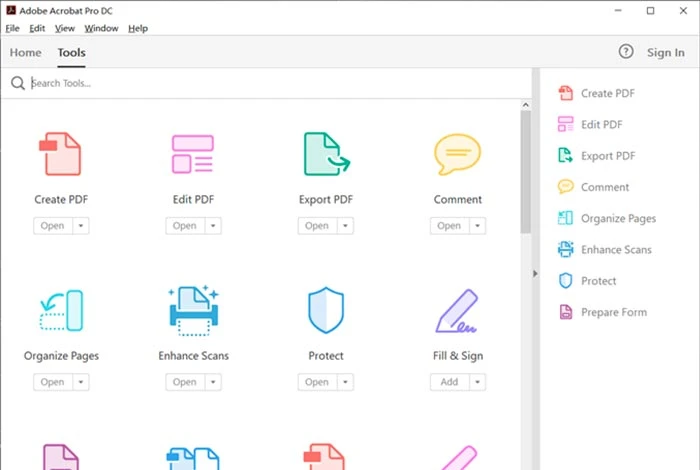Click the red document icon in bottom row

(x=325, y=456)
